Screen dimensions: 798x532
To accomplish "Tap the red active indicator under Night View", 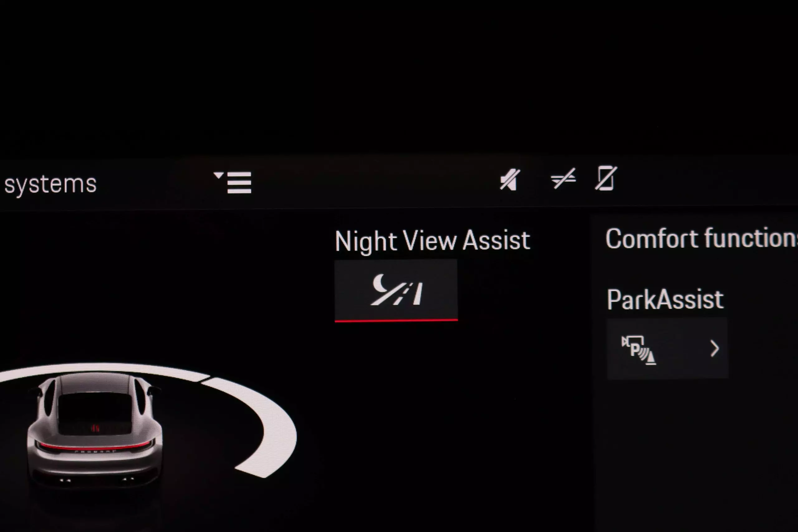I will click(x=396, y=320).
